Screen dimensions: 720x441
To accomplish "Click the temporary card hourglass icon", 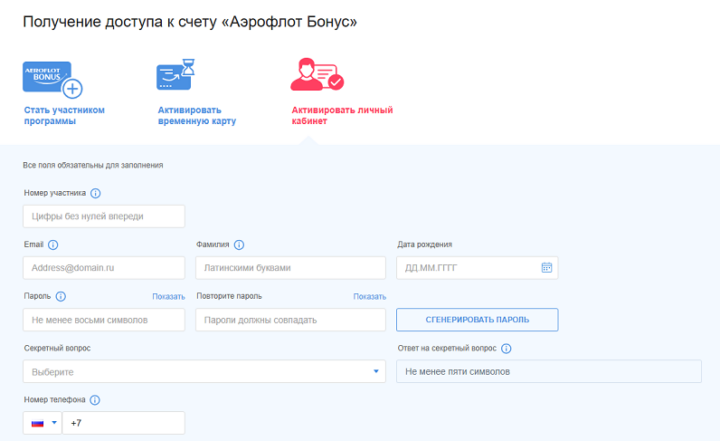I will 175,74.
